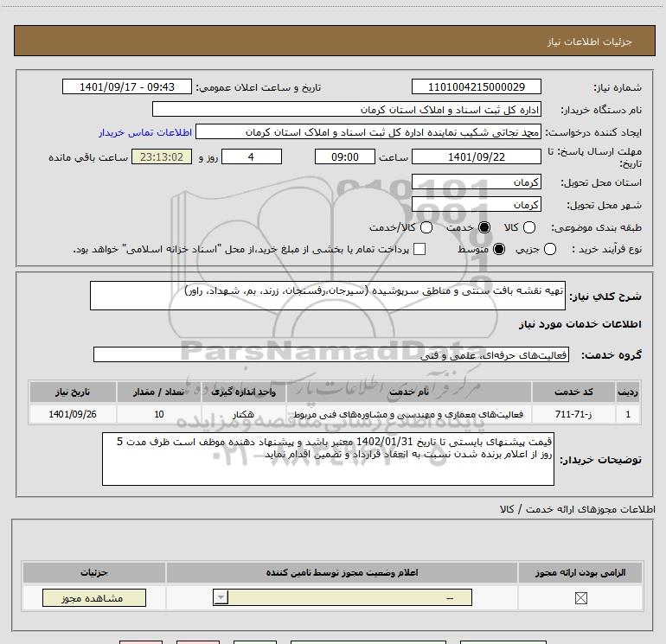Click the مشاهده مجوز button
The image size is (666, 644).
[94, 597]
